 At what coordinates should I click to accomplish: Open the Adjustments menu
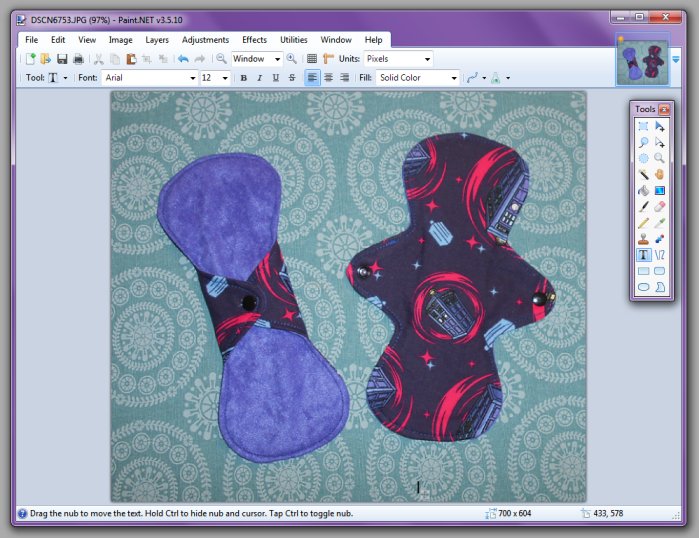[x=205, y=40]
